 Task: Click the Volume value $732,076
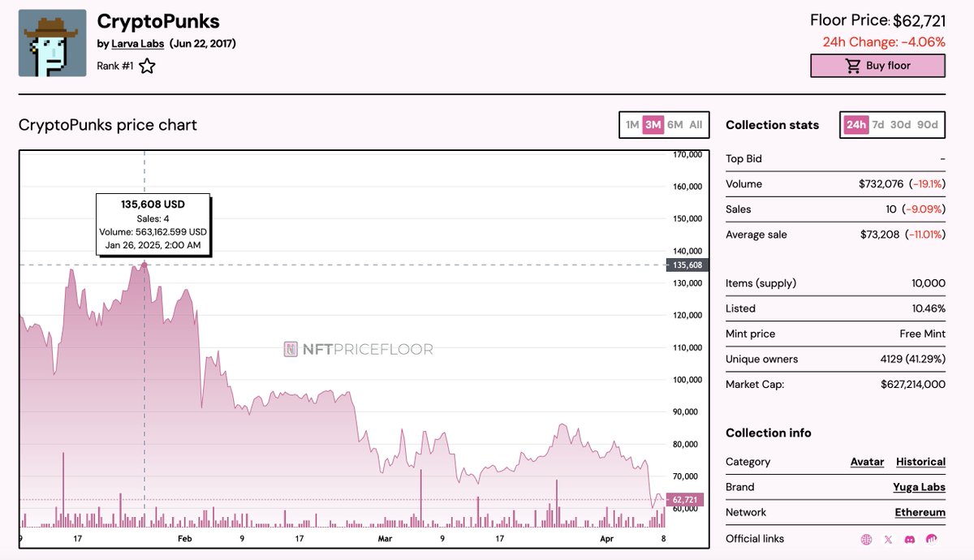(x=881, y=184)
